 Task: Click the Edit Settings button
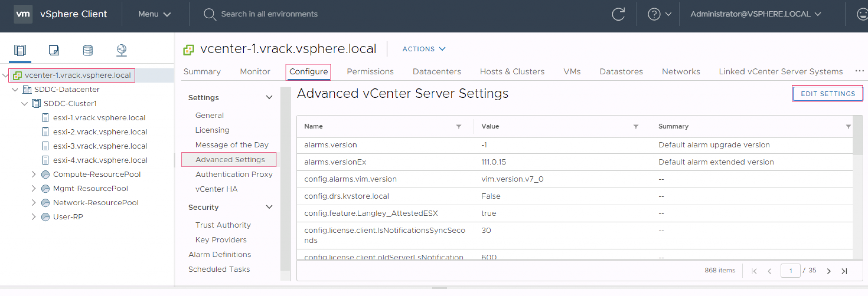tap(828, 94)
